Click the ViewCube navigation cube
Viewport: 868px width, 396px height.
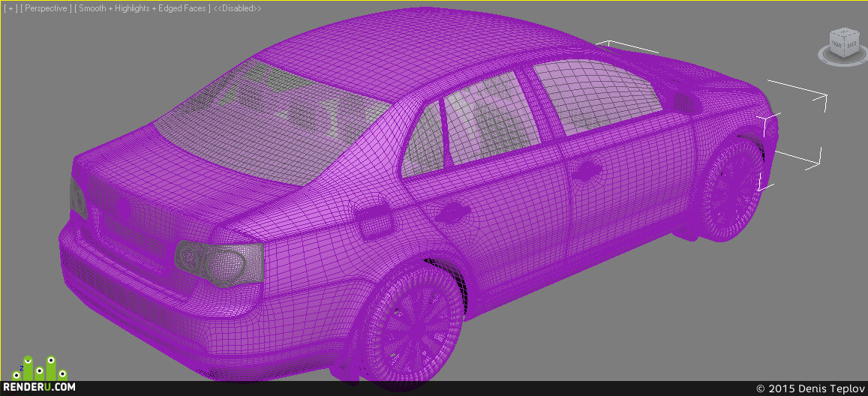click(844, 43)
